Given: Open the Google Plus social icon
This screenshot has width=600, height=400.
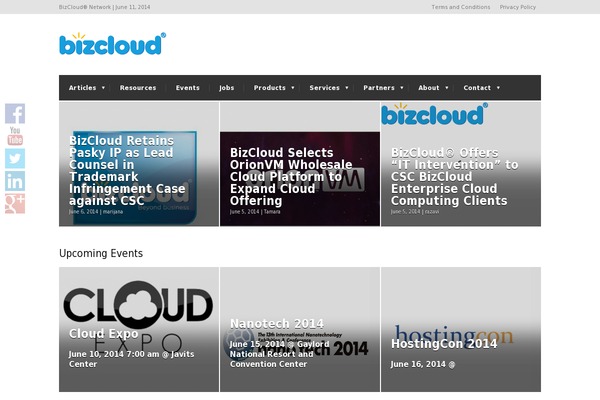Looking at the screenshot, I should [x=15, y=204].
